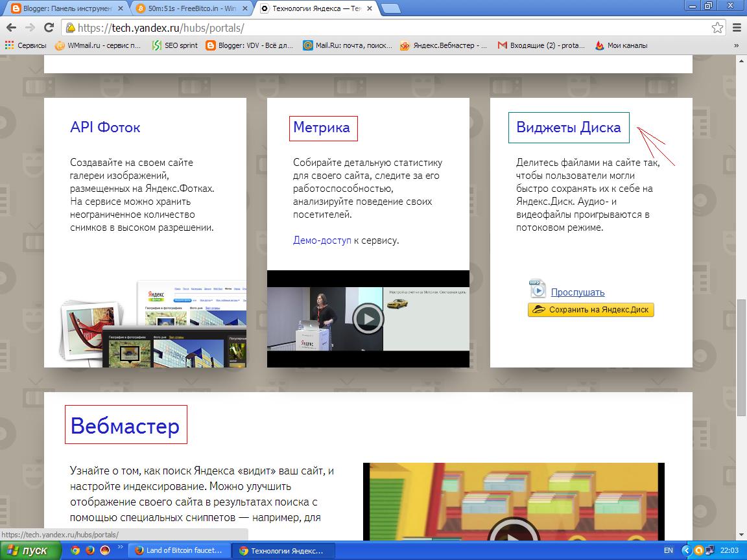
Task: Open the Виджеты Диска heading link
Action: pyautogui.click(x=569, y=127)
